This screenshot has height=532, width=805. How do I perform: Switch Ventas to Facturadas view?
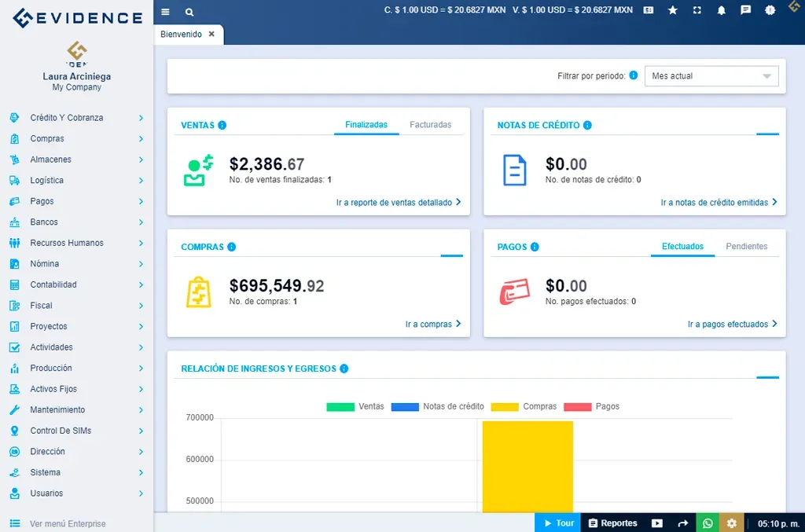(430, 124)
